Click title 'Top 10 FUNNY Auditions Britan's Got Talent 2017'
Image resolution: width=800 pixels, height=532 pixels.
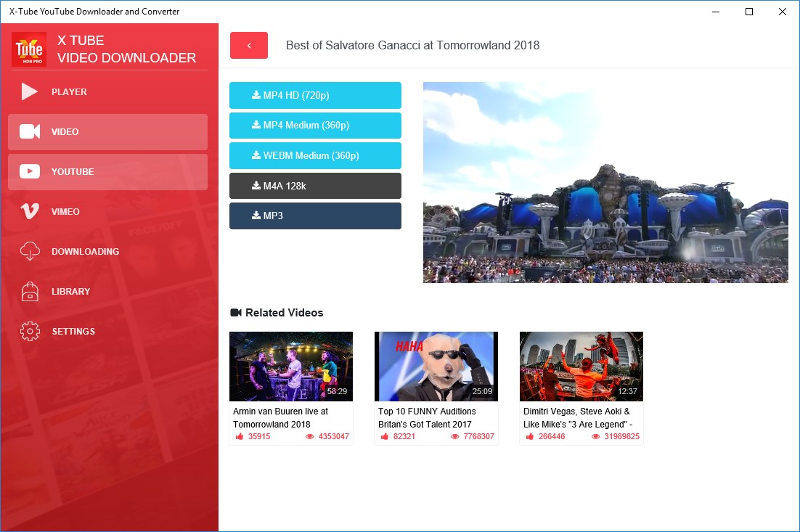point(427,418)
